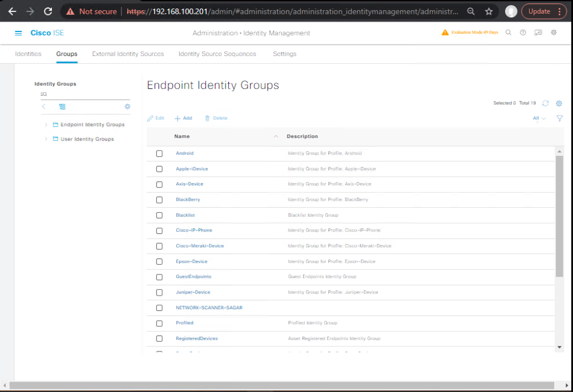Open the External Identity Sources tab
The height and width of the screenshot is (392, 573).
pyautogui.click(x=128, y=54)
